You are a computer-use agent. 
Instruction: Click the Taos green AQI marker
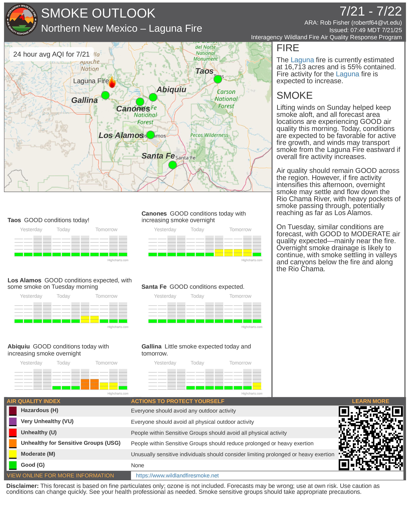(x=218, y=79)
